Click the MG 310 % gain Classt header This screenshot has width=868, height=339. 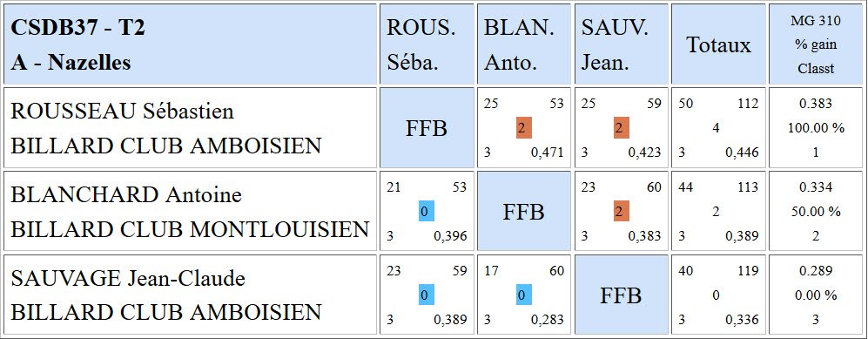click(816, 44)
